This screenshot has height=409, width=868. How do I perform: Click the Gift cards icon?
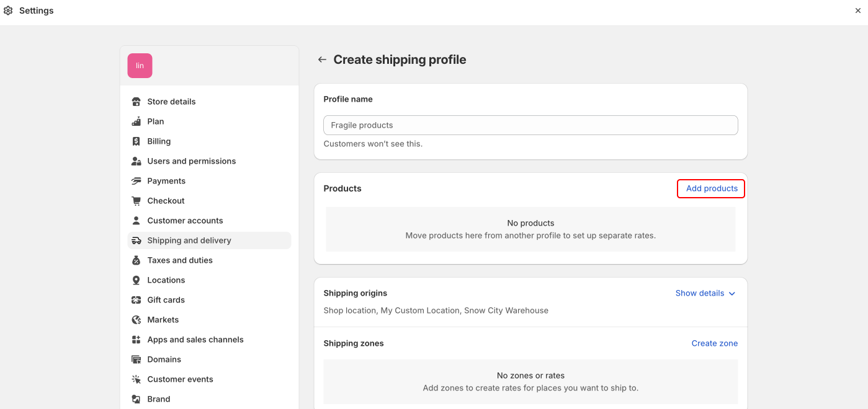click(x=136, y=300)
